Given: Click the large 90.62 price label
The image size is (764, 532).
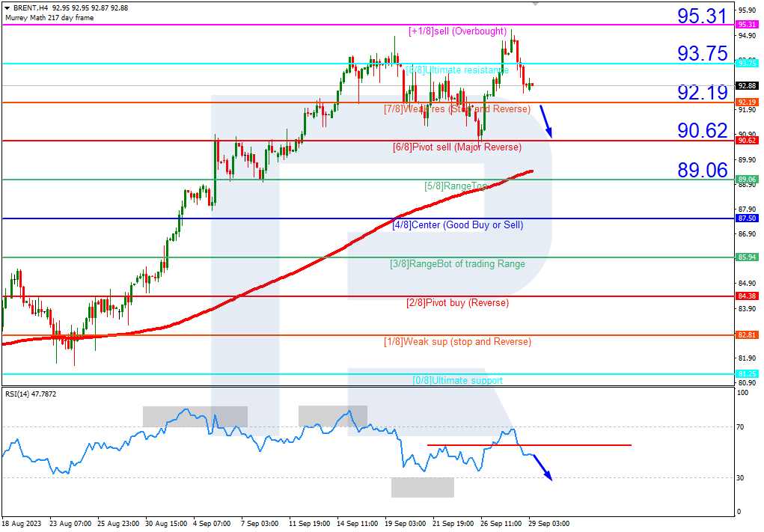Looking at the screenshot, I should (702, 130).
